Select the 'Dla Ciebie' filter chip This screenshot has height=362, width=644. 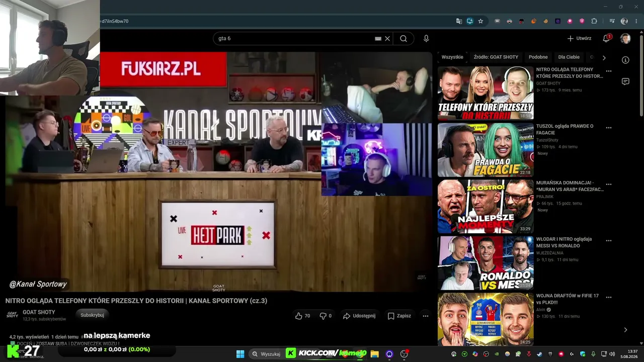(x=569, y=57)
